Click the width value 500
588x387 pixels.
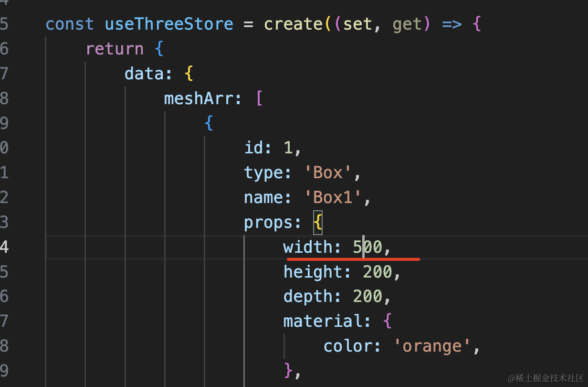coord(367,247)
